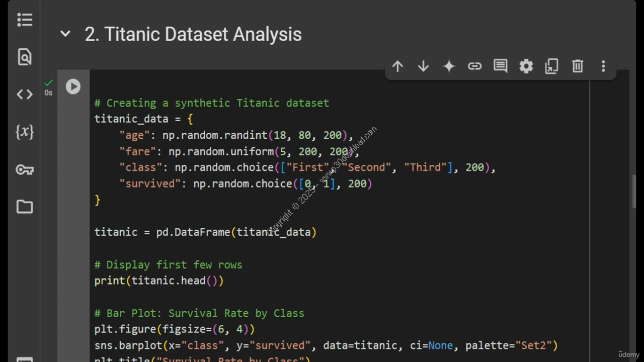644x362 pixels.
Task: Open the files folder icon
Action: (x=24, y=207)
